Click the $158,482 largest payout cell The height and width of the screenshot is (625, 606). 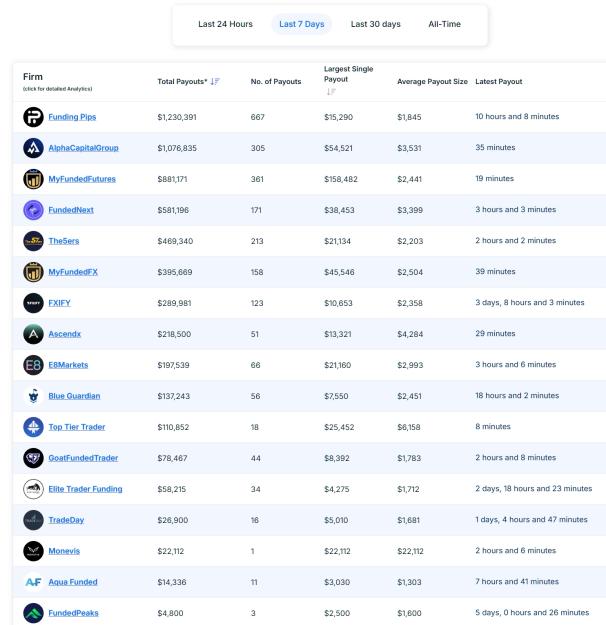(341, 179)
